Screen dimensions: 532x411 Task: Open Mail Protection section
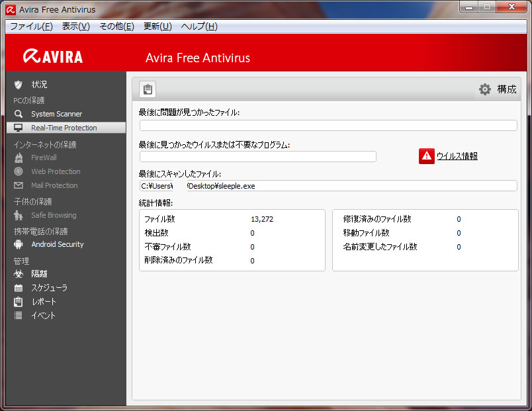tap(54, 186)
